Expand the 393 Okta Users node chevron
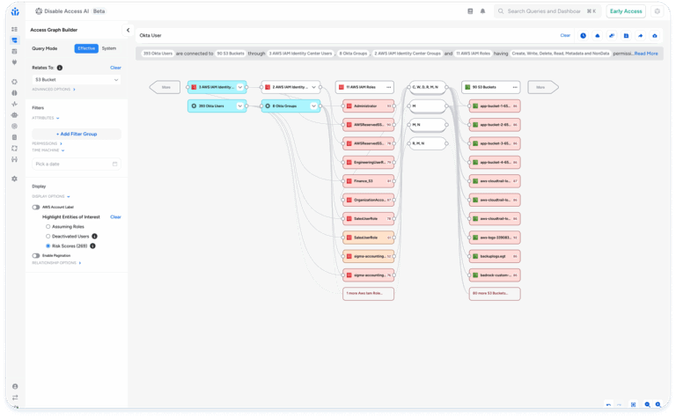The height and width of the screenshot is (417, 676). coord(240,106)
